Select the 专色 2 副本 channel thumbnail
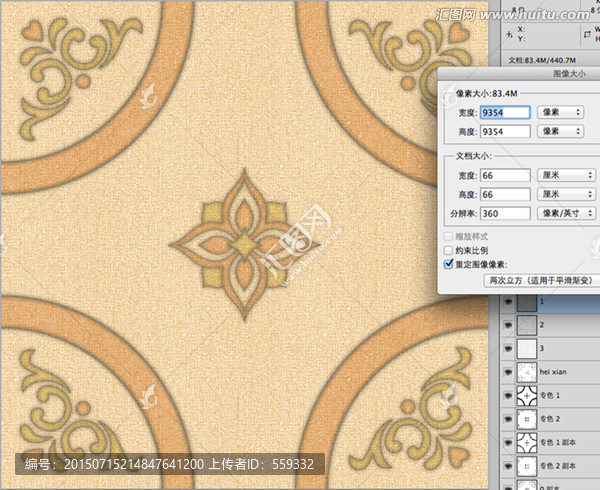Image resolution: width=600 pixels, height=490 pixels. [x=527, y=466]
